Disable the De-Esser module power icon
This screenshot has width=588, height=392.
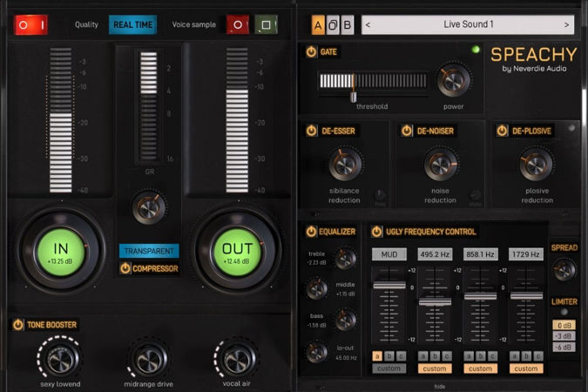311,131
